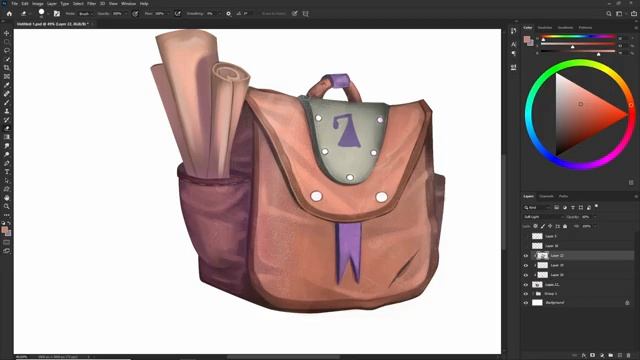Viewport: 640px width, 360px height.
Task: Click the hue slider in Color panel
Action: click(x=578, y=37)
